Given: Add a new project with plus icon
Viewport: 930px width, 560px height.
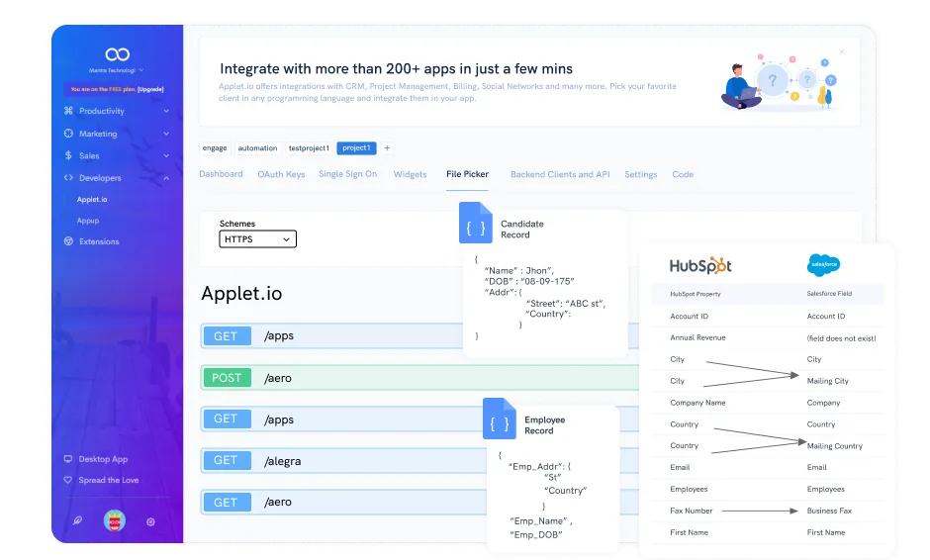Looking at the screenshot, I should (x=387, y=147).
